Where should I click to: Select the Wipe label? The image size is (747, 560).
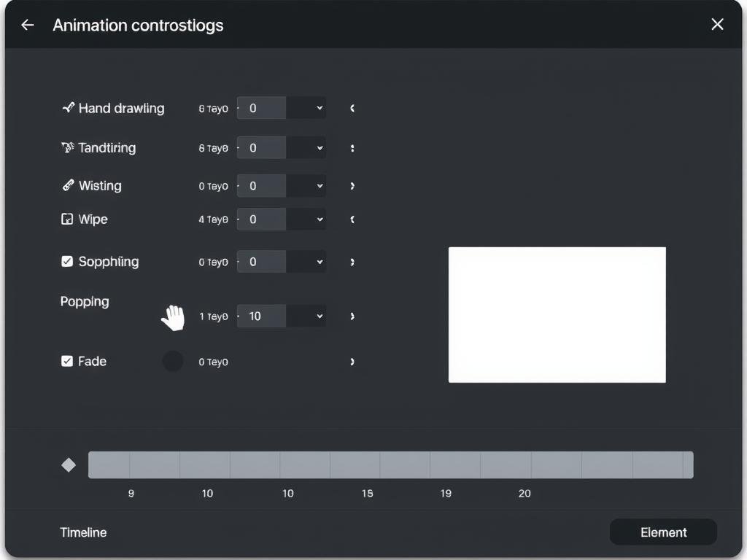tap(93, 219)
